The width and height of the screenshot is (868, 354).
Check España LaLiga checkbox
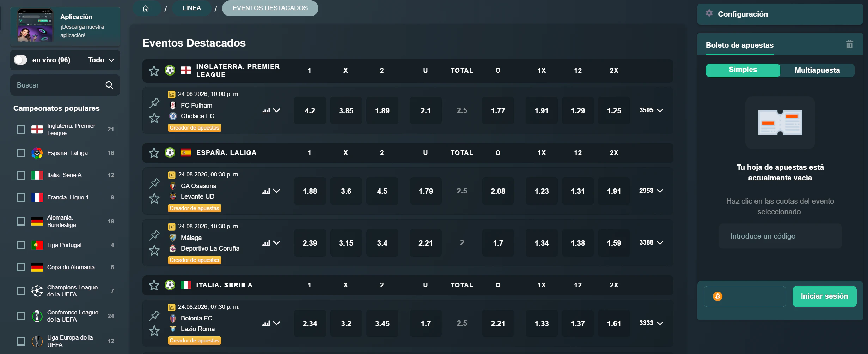point(21,153)
